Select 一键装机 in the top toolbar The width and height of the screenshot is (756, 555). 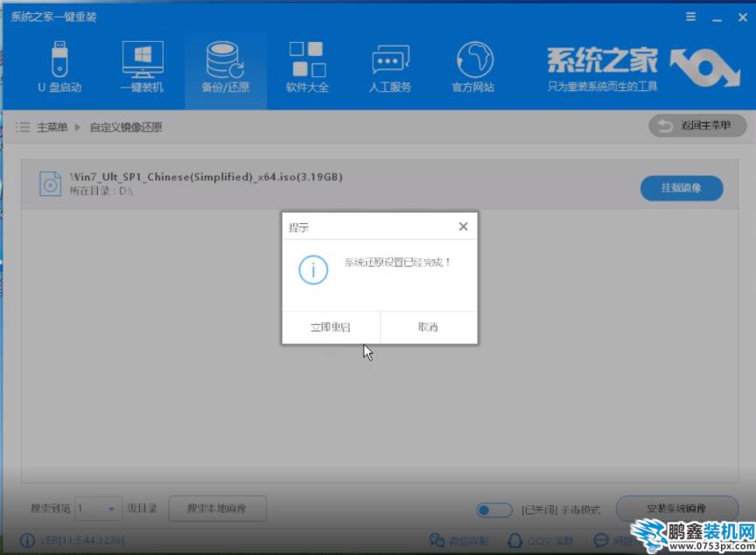click(x=142, y=67)
